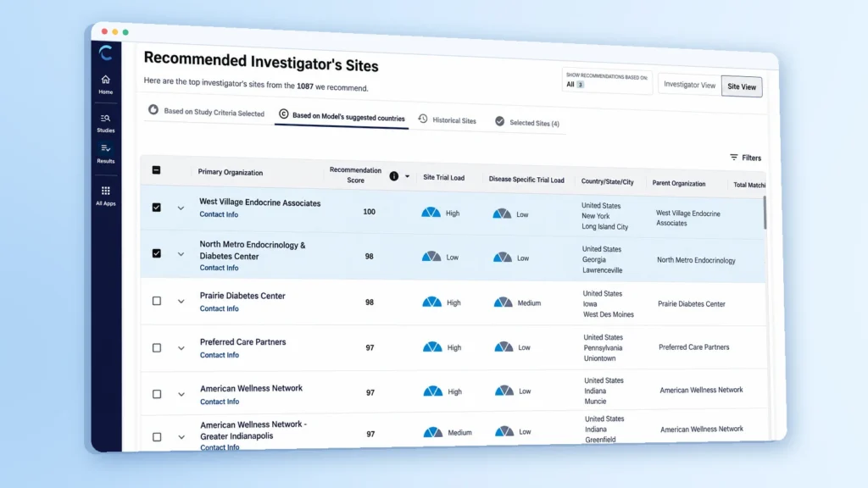Viewport: 868px width, 488px height.
Task: Open Show Recommendations Based On dropdown
Action: (x=607, y=80)
